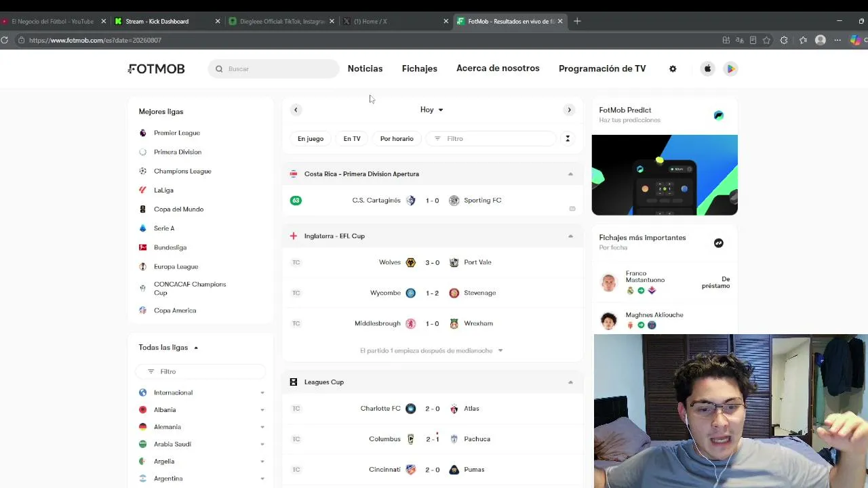Open Acerca de nosotros menu
This screenshot has width=868, height=488.
498,68
